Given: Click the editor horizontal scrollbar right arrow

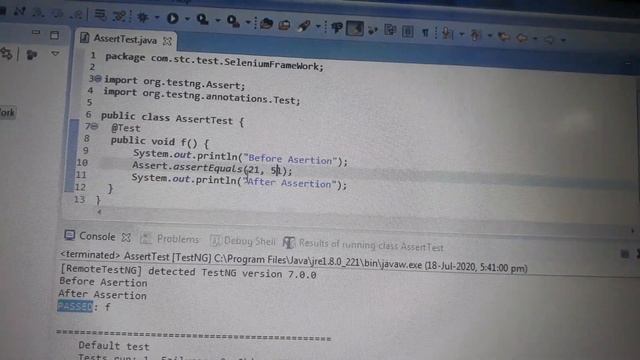Looking at the screenshot, I should (x=632, y=231).
